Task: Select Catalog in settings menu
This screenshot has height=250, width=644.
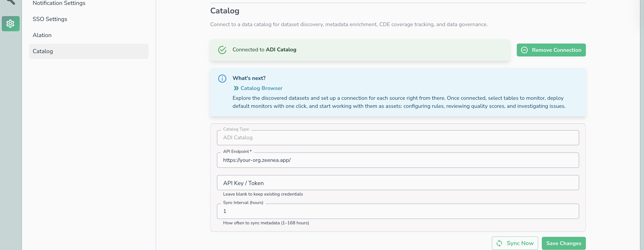Action: [89, 51]
